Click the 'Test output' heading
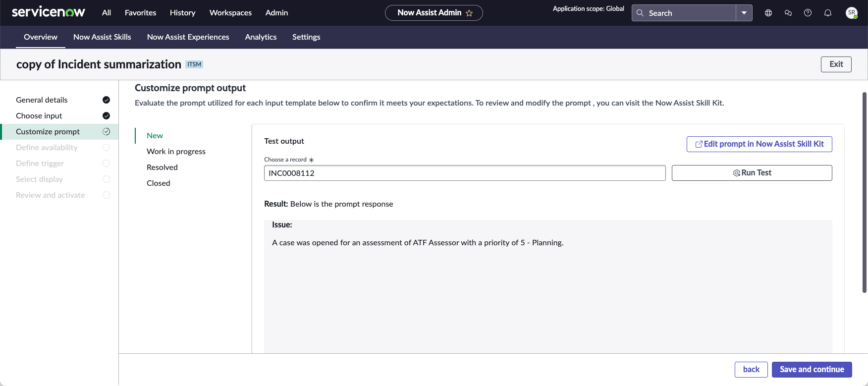This screenshot has height=386, width=868. (284, 141)
